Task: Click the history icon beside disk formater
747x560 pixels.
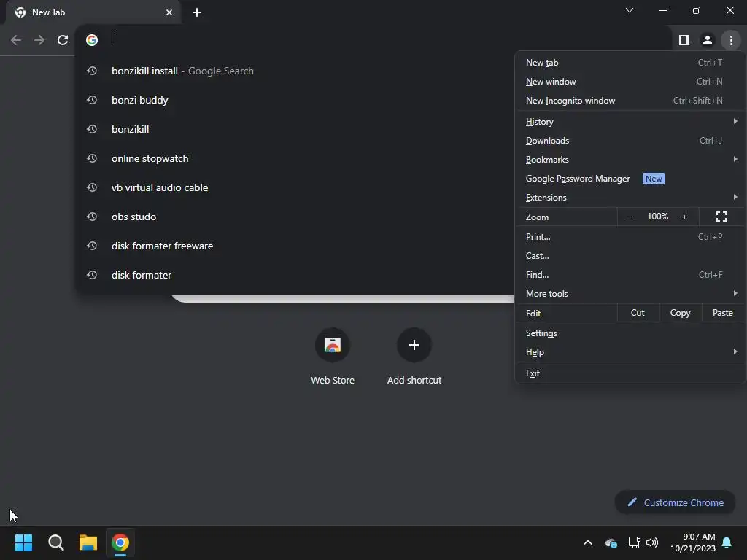Action: pos(92,275)
